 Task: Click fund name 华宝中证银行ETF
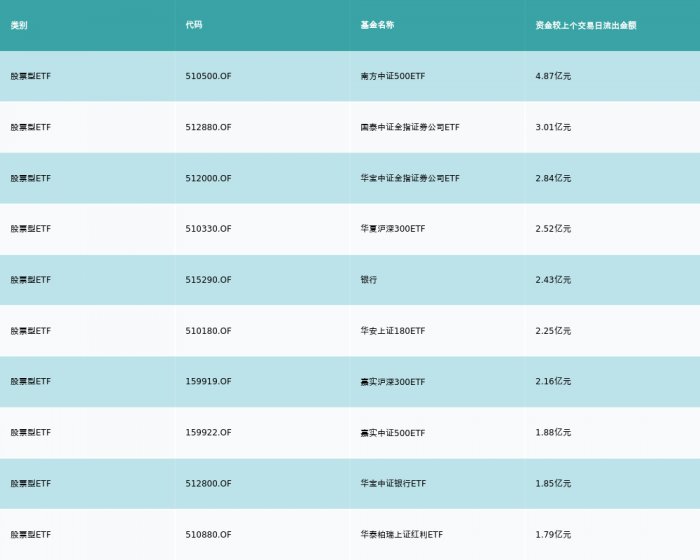click(393, 483)
